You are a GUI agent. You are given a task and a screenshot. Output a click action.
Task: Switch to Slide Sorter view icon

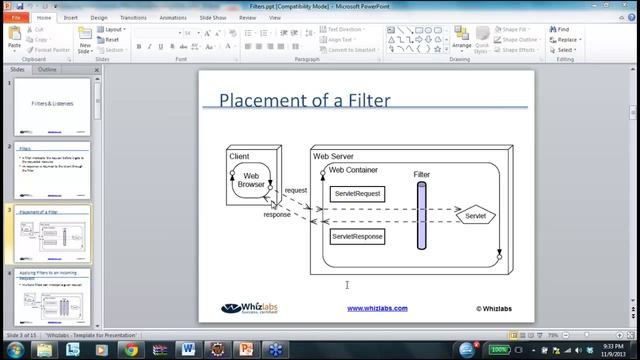tap(522, 335)
